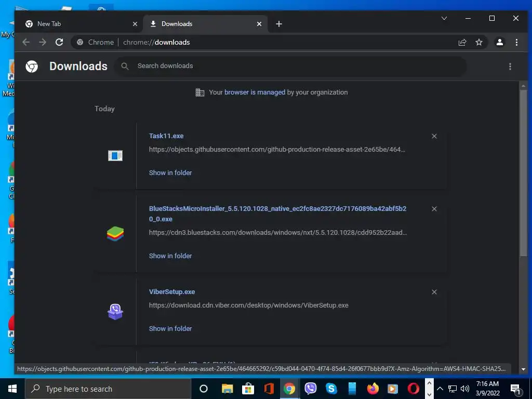Open Office from the taskbar
This screenshot has width=532, height=399.
click(x=269, y=389)
